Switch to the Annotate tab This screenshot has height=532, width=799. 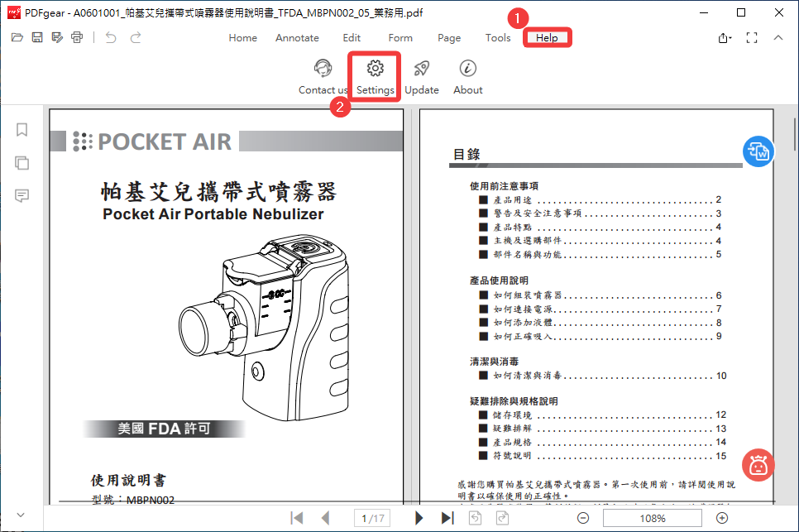click(x=297, y=38)
